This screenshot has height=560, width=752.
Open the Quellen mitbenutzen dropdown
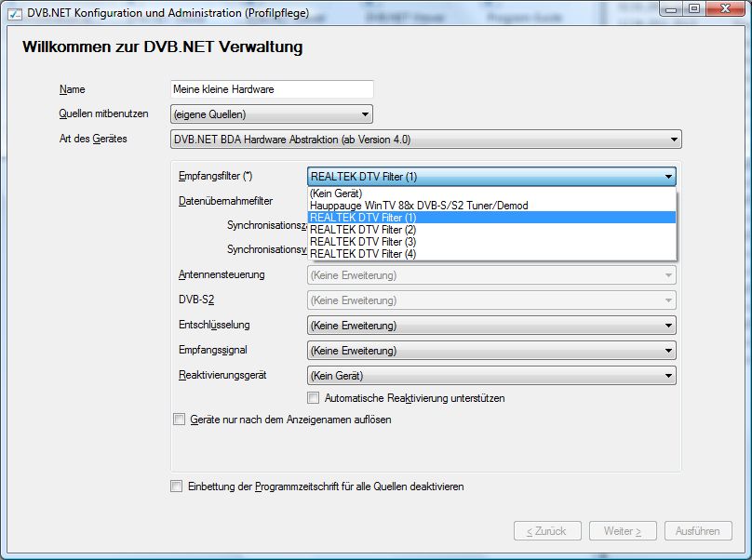tap(272, 114)
